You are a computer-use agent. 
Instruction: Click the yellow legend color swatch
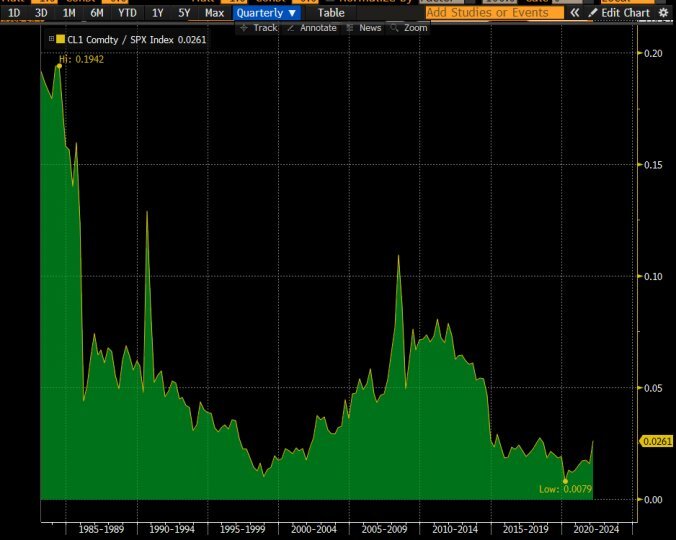coord(60,39)
